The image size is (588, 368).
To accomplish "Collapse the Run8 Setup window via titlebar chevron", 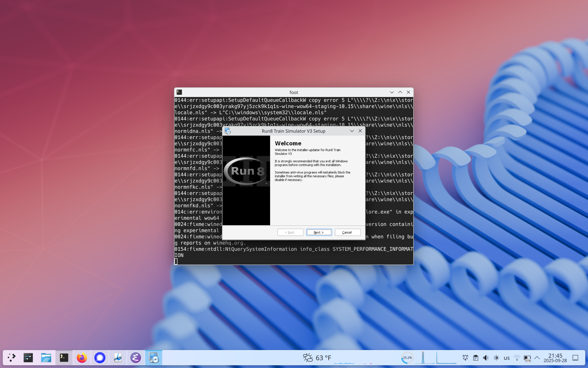I will click(x=352, y=131).
